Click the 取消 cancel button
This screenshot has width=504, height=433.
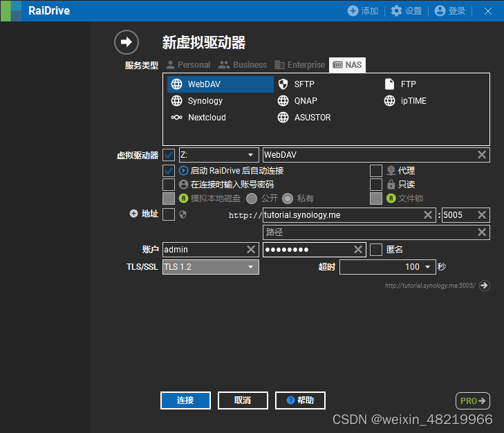tap(243, 400)
